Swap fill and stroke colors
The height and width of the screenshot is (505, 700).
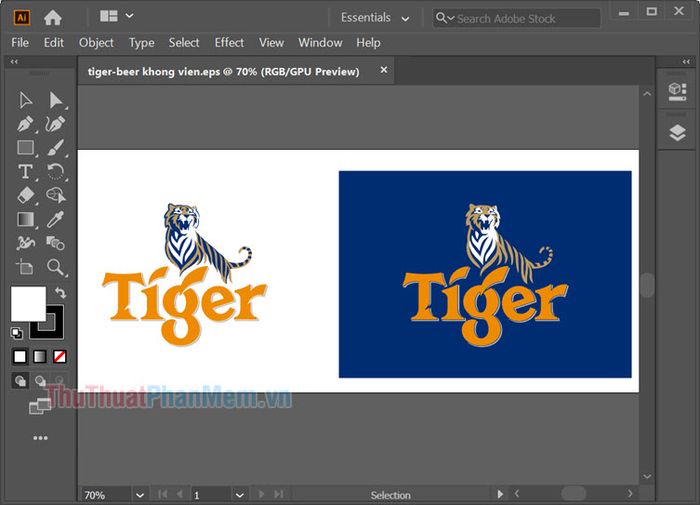point(60,293)
